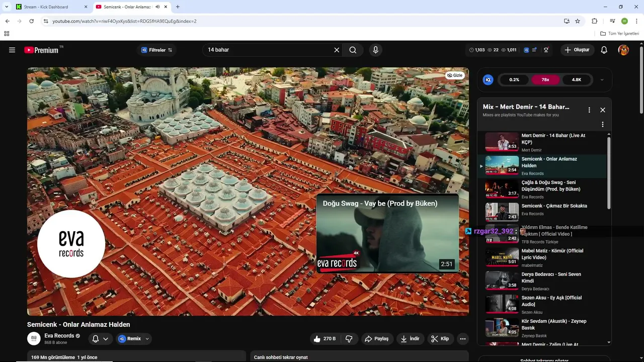Select the Semicenk - Onlar Anlamaz tab
The image size is (644, 362).
127,7
